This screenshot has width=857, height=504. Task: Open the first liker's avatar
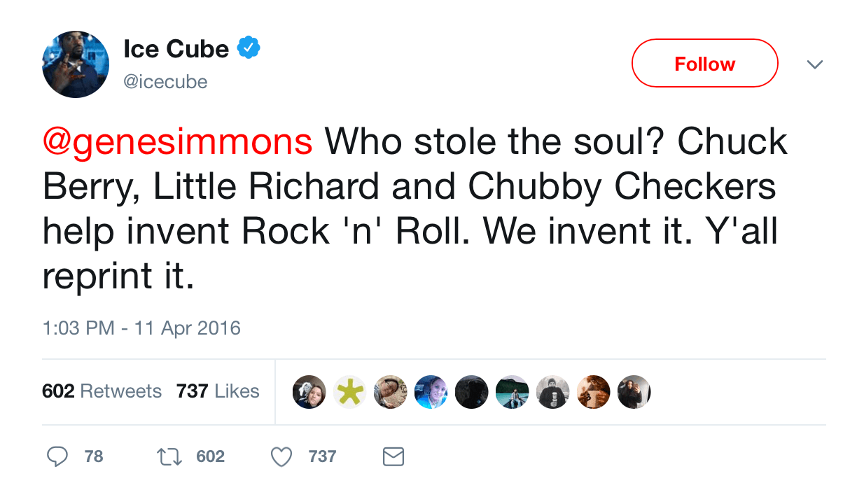coord(309,392)
